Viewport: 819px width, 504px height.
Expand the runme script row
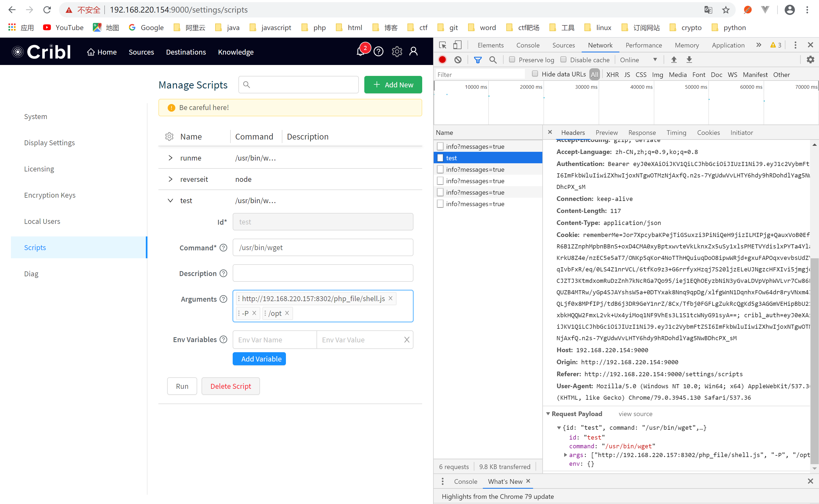click(x=170, y=158)
